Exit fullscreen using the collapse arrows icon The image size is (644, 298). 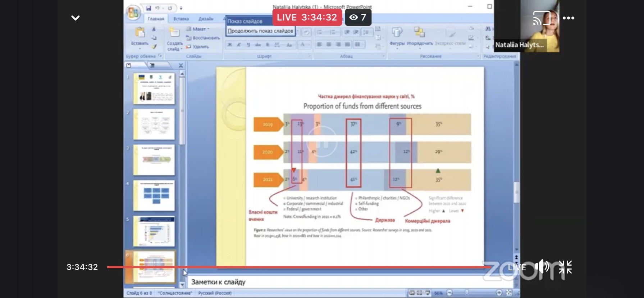565,267
